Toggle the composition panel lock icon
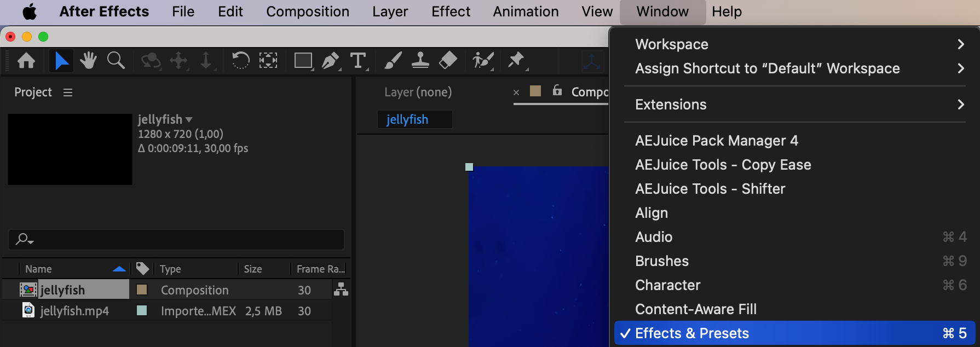Viewport: 980px width, 347px height. point(557,90)
